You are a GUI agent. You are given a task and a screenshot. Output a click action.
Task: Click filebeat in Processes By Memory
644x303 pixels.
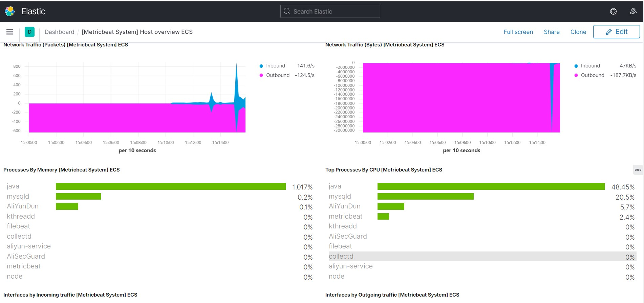(18, 226)
